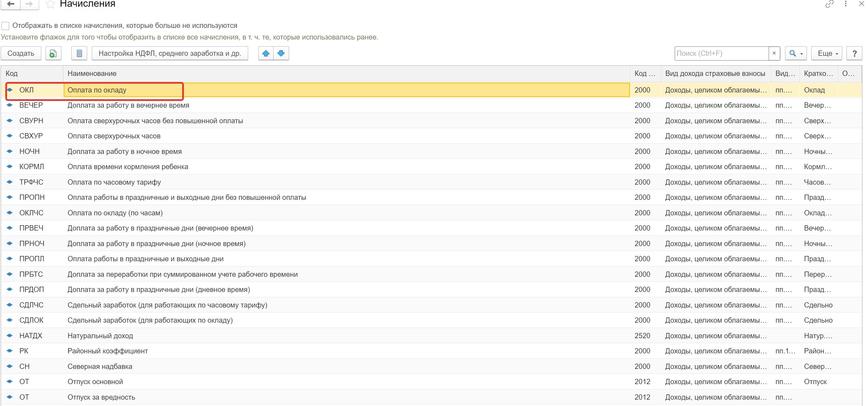Click the code СВХУР
The image size is (868, 406).
click(31, 136)
